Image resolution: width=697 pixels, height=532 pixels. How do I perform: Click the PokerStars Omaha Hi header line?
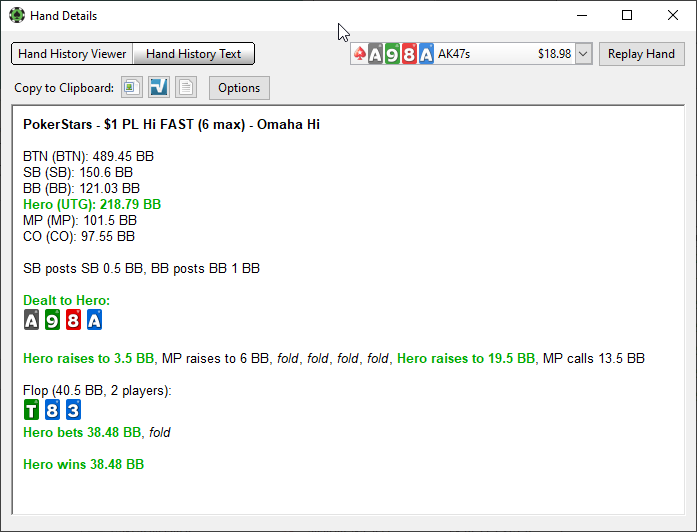click(171, 125)
